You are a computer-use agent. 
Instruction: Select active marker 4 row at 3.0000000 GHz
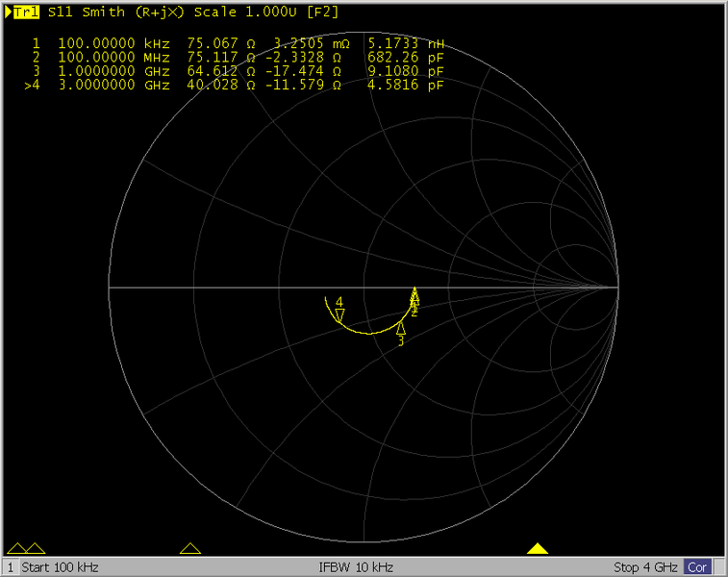[x=235, y=85]
